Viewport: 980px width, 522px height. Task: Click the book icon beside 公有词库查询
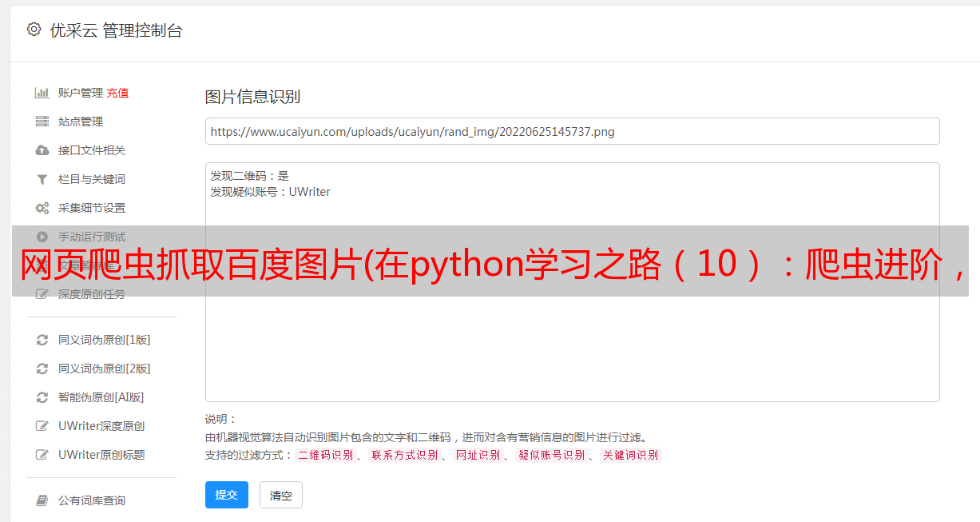coord(42,500)
